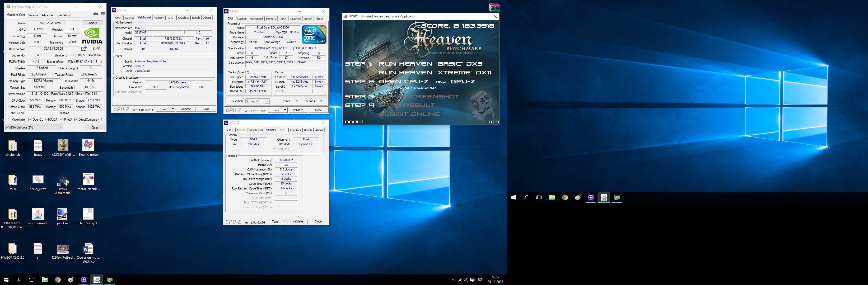
Task: Open Caches tab in CPU-Z Mainboard window
Action: coord(130,18)
